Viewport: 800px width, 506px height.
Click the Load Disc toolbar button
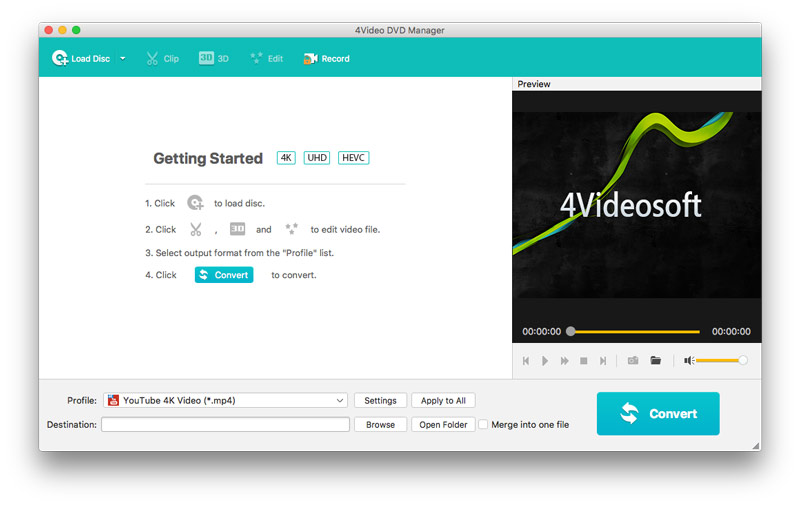coord(81,58)
